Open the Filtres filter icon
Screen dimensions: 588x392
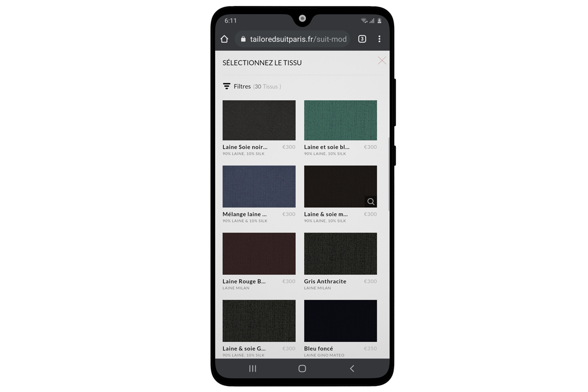pos(226,86)
